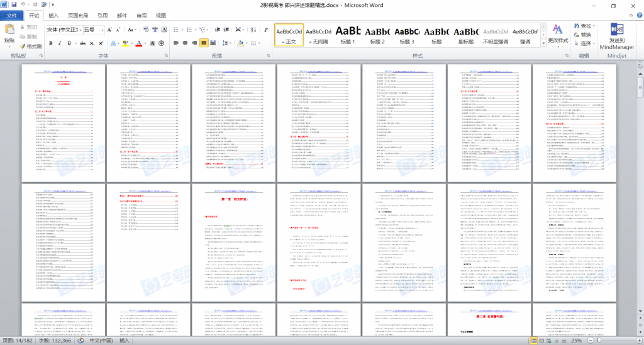
Task: Click the italic formatting icon
Action: pyautogui.click(x=60, y=43)
